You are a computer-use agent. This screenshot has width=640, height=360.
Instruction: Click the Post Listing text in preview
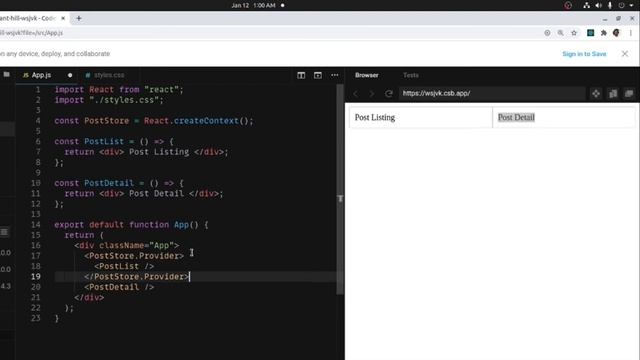click(x=375, y=118)
